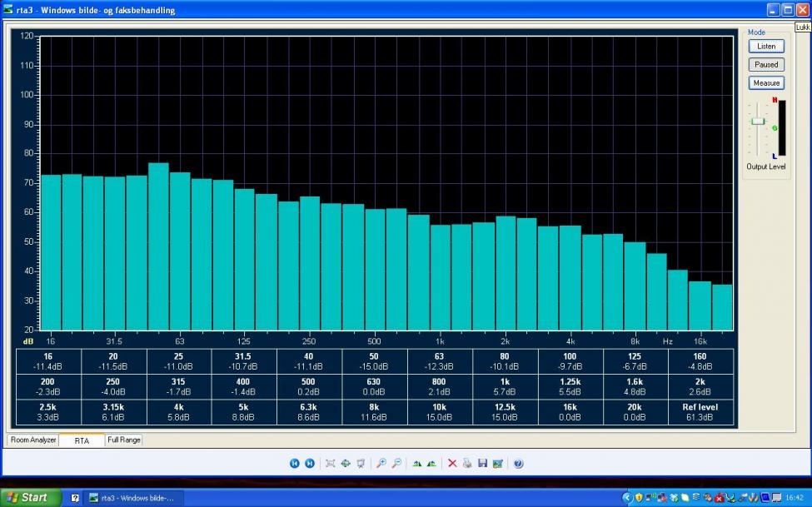The height and width of the screenshot is (507, 812).
Task: Open the help question mark icon
Action: (518, 463)
